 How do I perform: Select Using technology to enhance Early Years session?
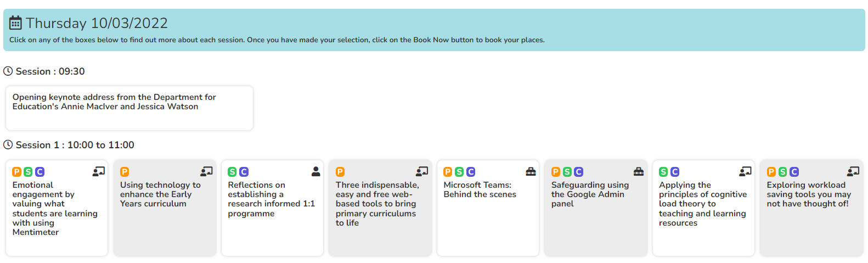tap(165, 208)
